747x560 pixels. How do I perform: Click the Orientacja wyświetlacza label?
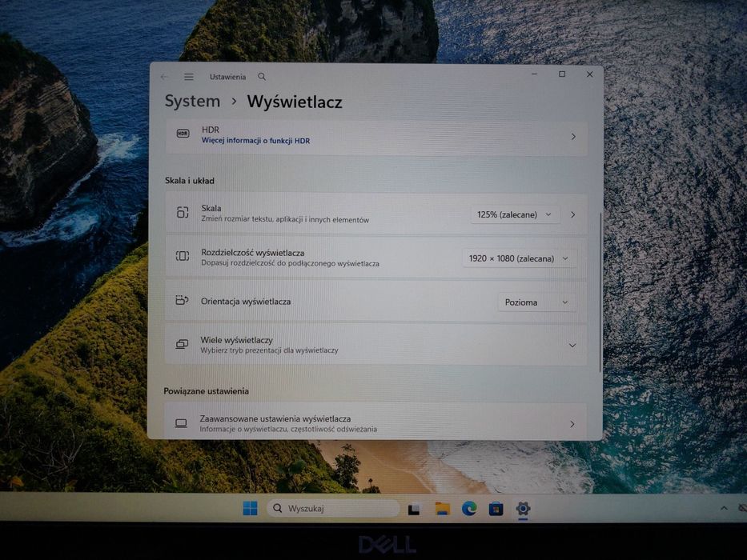pos(246,302)
